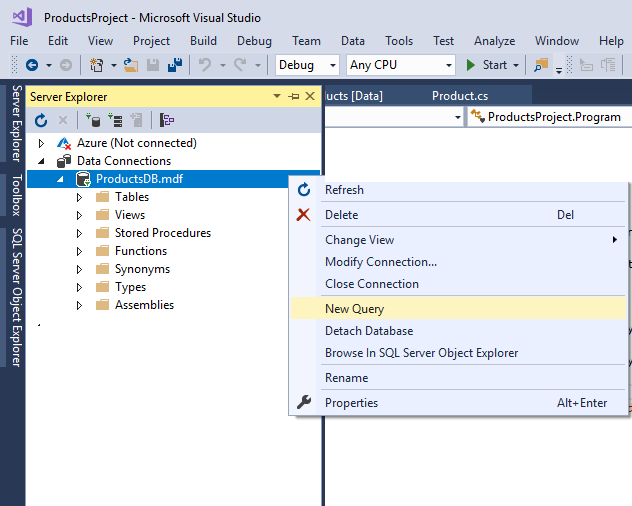This screenshot has height=506, width=632.
Task: Click the Connect to Database icon
Action: click(93, 120)
